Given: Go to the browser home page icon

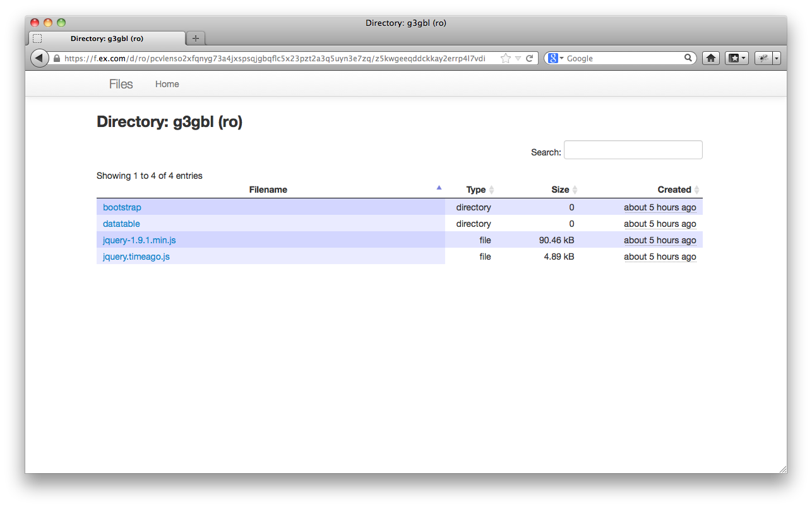Looking at the screenshot, I should point(711,58).
